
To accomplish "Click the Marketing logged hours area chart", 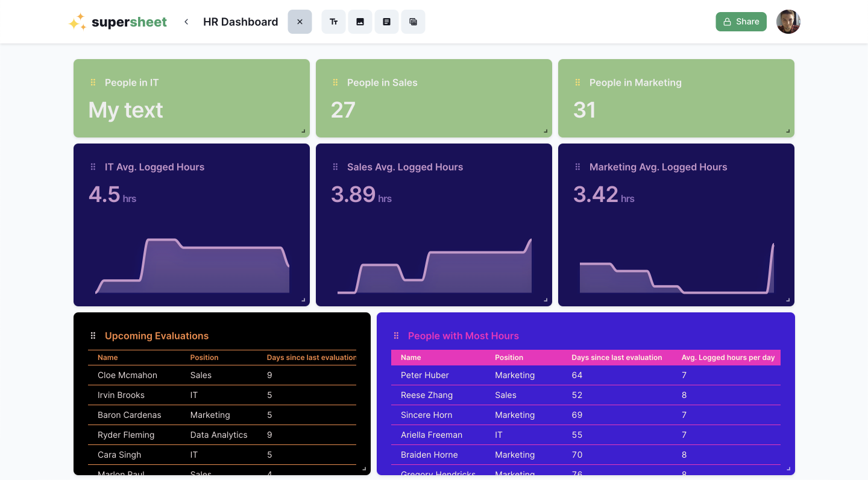I will pyautogui.click(x=677, y=268).
